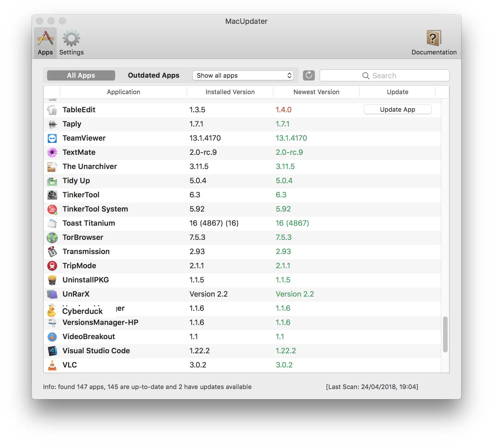Click TableEdit's installed version 1.3.5

197,110
